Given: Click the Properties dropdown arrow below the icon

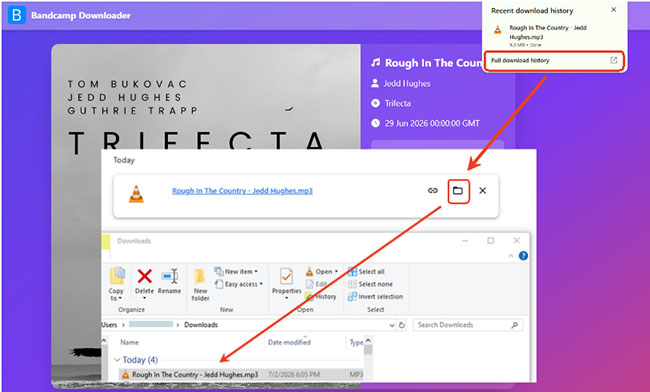Looking at the screenshot, I should click(286, 298).
